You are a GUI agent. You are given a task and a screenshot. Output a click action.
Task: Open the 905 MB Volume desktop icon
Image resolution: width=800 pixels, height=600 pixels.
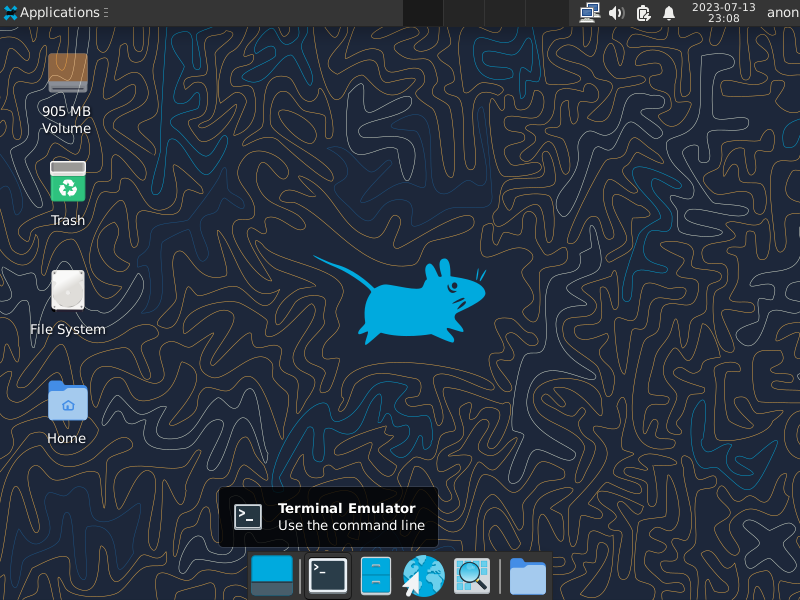(68, 73)
